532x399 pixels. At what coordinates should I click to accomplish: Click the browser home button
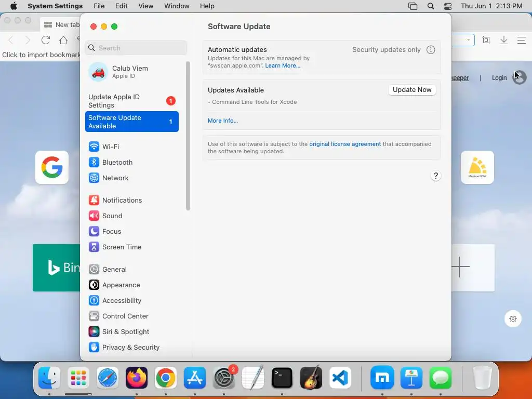63,40
